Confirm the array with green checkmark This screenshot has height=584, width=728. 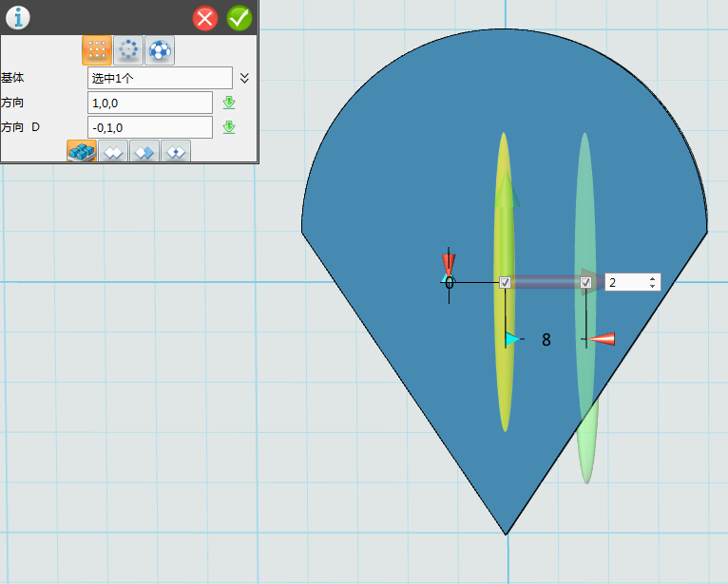click(239, 18)
